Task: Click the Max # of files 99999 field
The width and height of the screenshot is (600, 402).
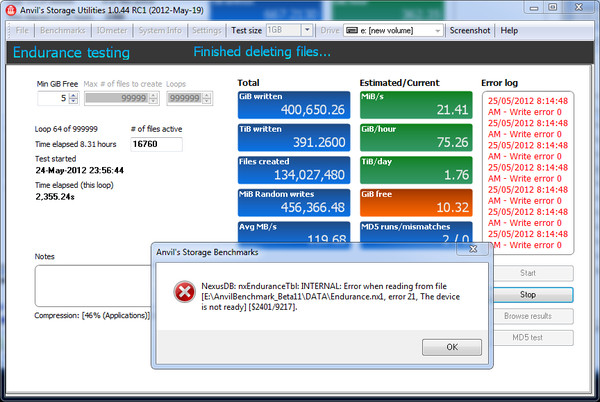Action: [x=117, y=98]
